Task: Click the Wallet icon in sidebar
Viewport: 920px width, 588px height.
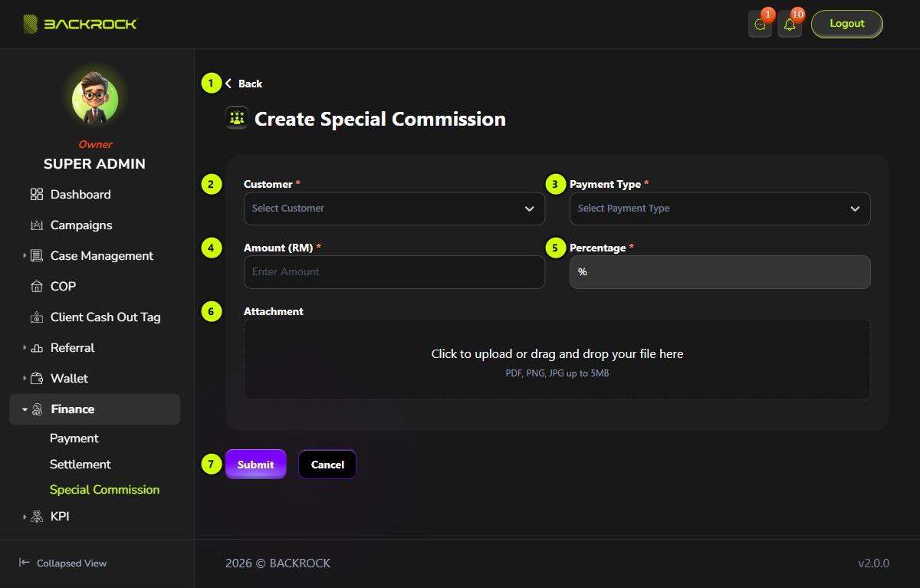Action: [37, 379]
